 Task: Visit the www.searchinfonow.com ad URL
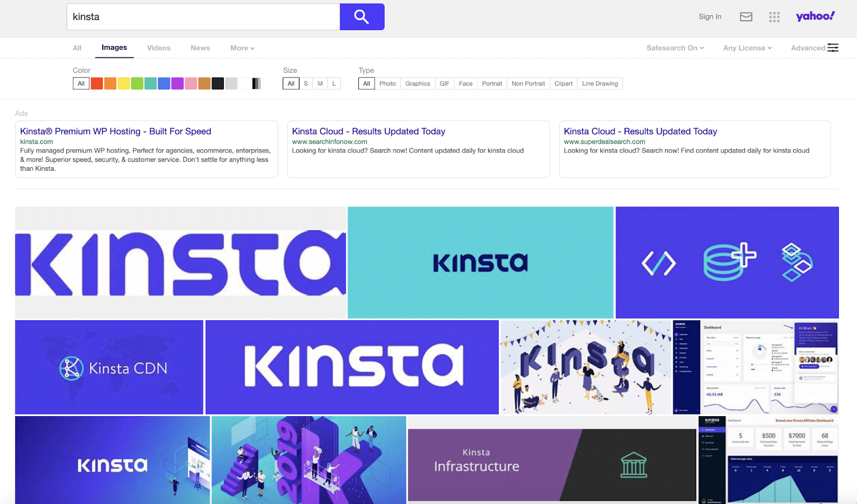point(329,142)
